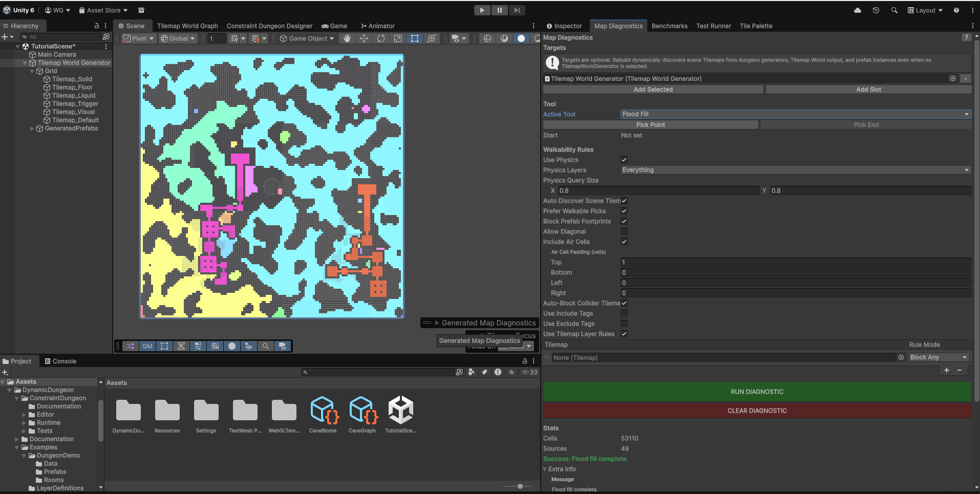Disable Block Prefab Footprints checkbox
This screenshot has height=494, width=980.
point(624,221)
